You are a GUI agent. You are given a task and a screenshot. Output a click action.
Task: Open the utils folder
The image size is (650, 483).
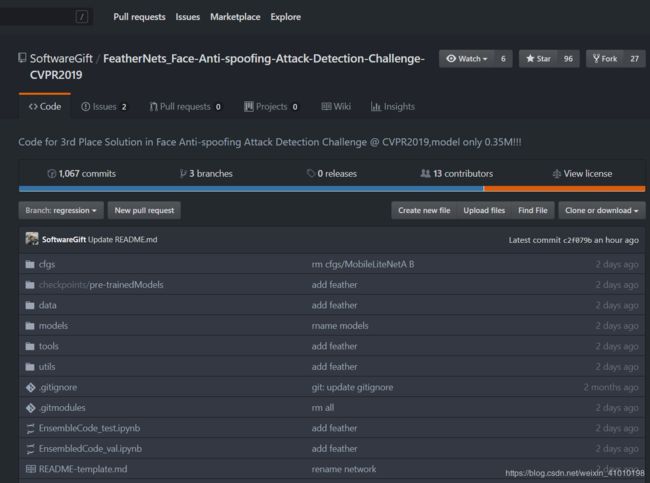click(x=47, y=367)
